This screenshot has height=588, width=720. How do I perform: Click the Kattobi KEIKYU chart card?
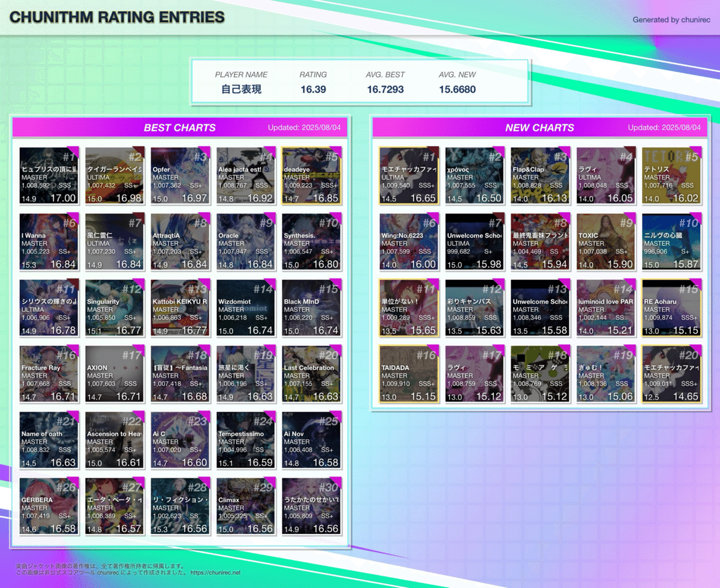[x=180, y=308]
